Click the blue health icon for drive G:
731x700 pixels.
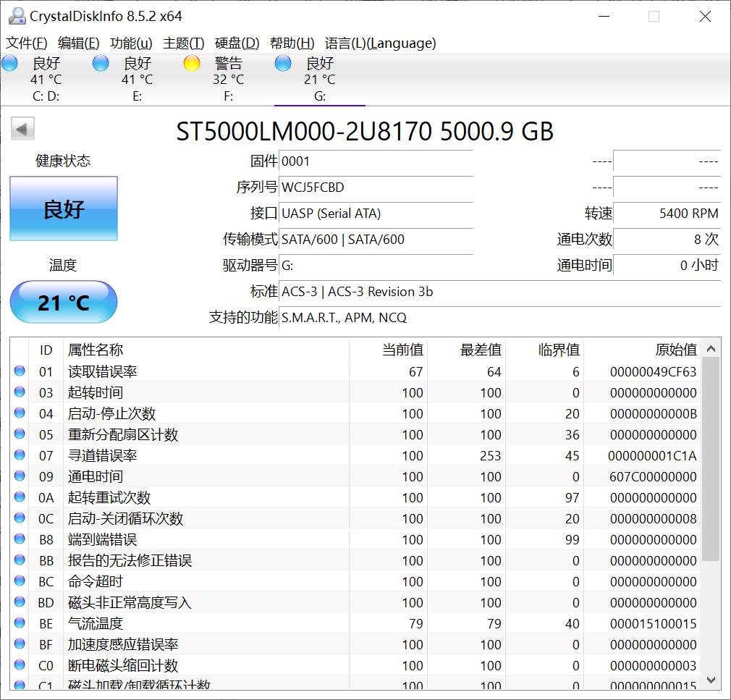click(x=282, y=64)
